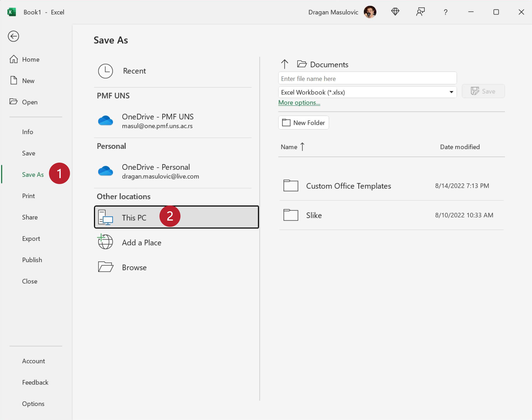
Task: Click the New Folder button
Action: click(303, 122)
